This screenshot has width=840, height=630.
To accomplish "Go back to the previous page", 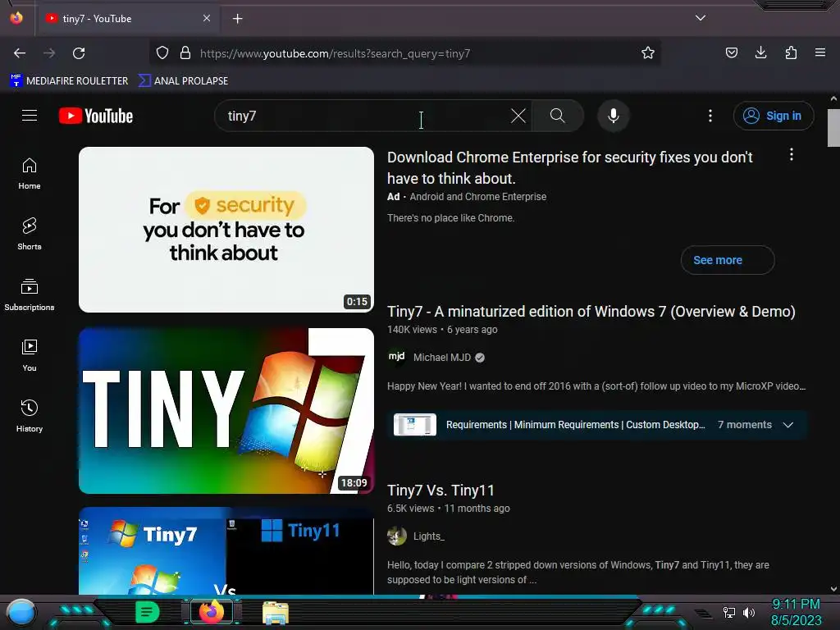I will coord(20,53).
